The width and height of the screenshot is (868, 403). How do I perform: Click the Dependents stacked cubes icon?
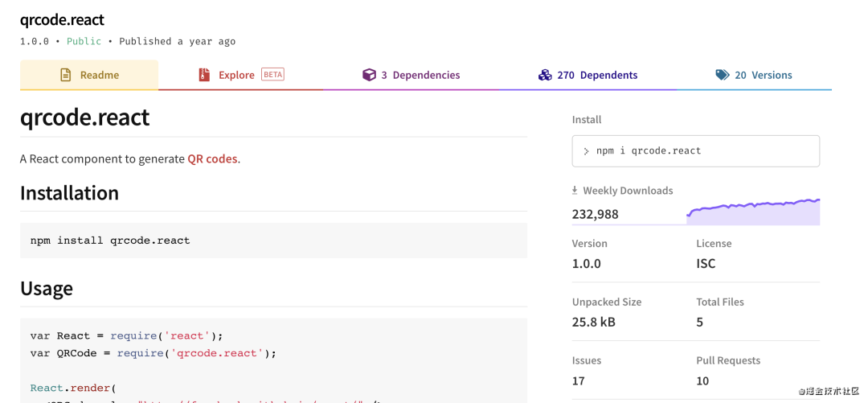tap(545, 75)
